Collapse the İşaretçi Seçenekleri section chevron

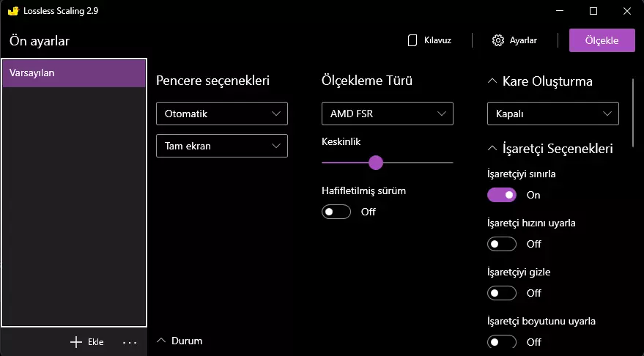(x=492, y=149)
